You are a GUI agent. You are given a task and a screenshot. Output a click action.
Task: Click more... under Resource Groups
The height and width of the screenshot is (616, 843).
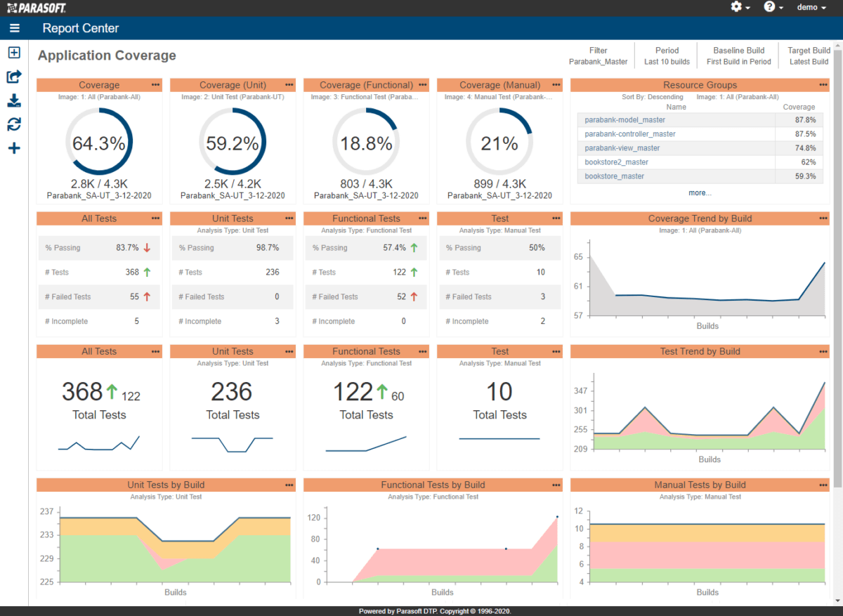pos(700,192)
